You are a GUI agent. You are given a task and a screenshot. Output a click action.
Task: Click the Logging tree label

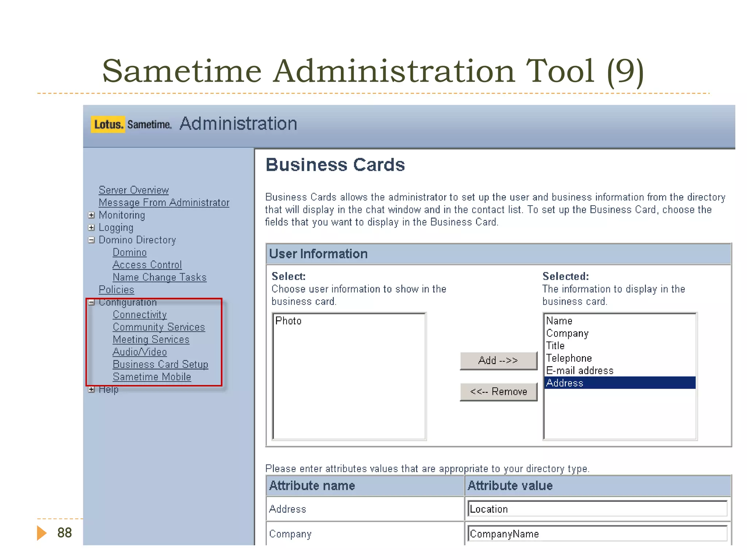click(x=116, y=227)
